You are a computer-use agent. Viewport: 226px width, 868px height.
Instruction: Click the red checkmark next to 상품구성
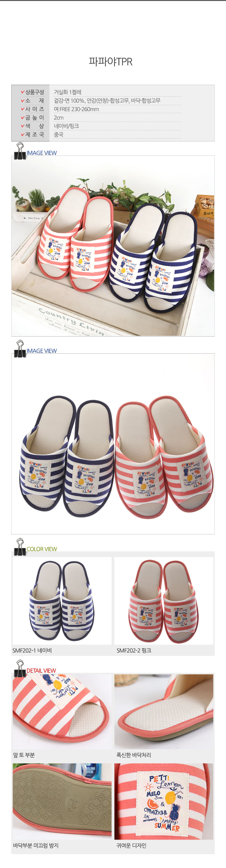[x=23, y=92]
